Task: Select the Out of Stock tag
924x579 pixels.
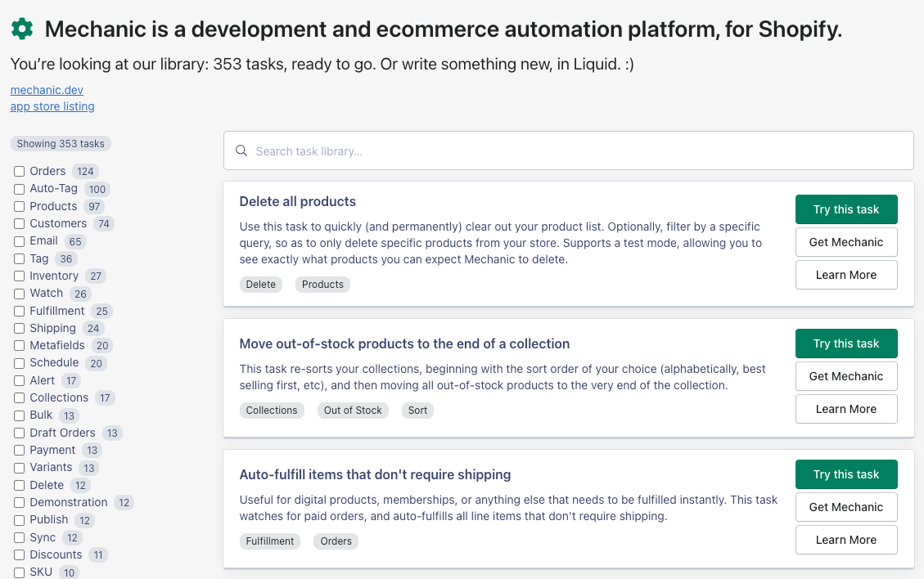Action: [353, 411]
